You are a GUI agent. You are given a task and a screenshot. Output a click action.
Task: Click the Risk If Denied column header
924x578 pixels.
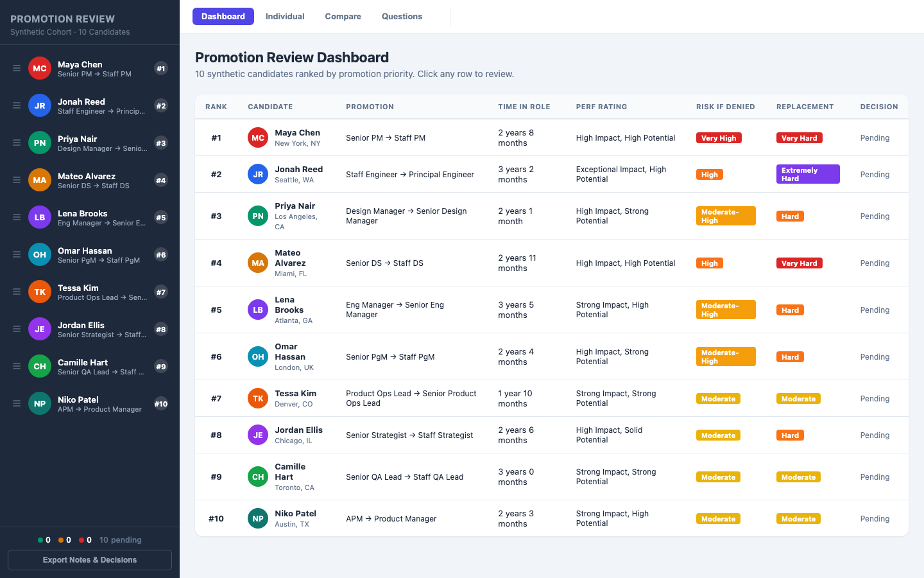pyautogui.click(x=725, y=107)
